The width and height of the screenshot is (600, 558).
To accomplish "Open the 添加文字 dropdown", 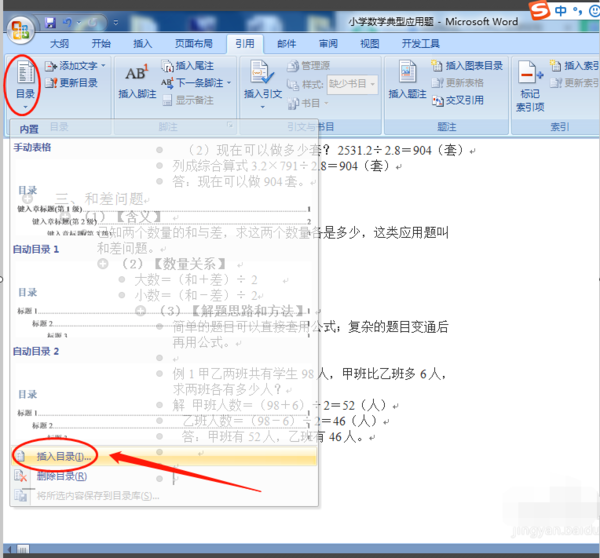I will 75,66.
